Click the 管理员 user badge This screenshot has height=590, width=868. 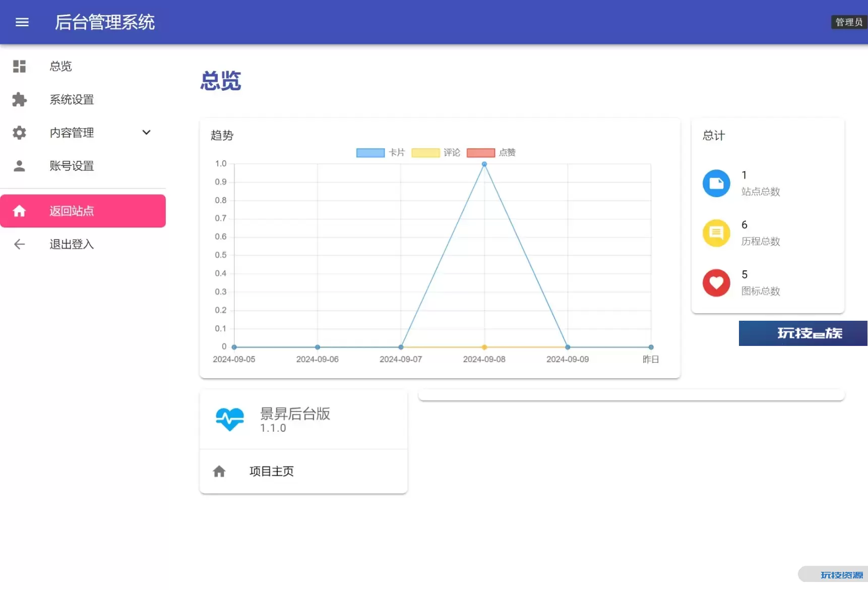point(849,22)
